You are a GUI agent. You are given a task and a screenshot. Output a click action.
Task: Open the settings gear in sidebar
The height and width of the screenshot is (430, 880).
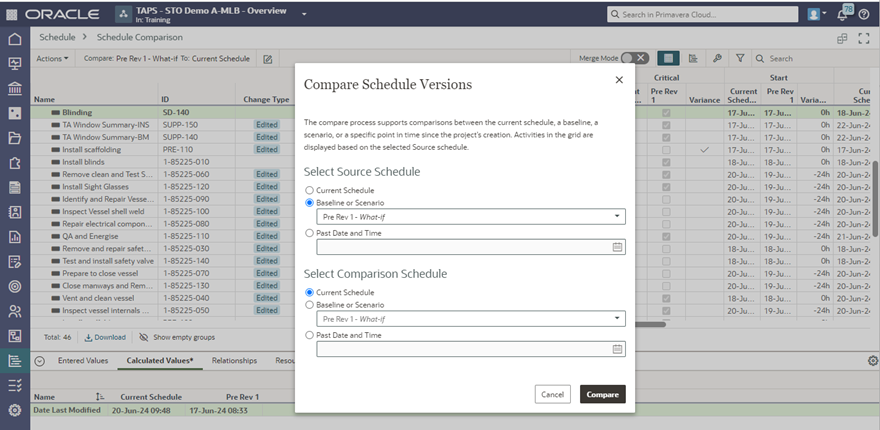click(15, 410)
